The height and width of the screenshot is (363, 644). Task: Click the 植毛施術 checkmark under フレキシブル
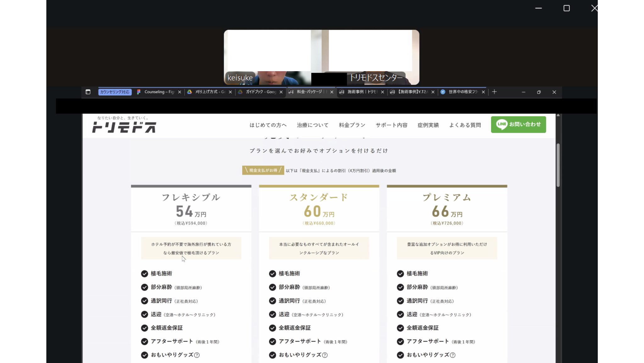point(144,274)
